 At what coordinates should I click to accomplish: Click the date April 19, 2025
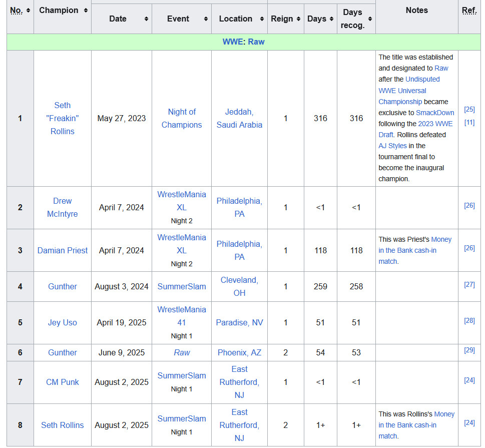(x=122, y=322)
